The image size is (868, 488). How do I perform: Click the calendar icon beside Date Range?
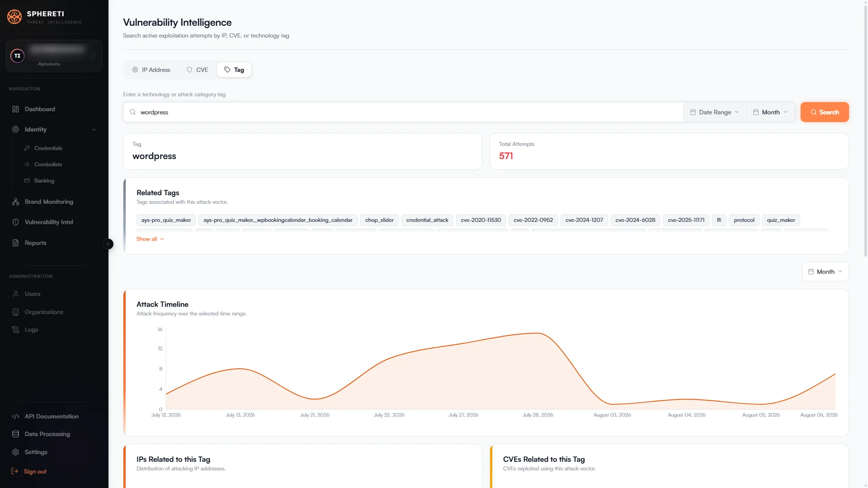point(693,112)
